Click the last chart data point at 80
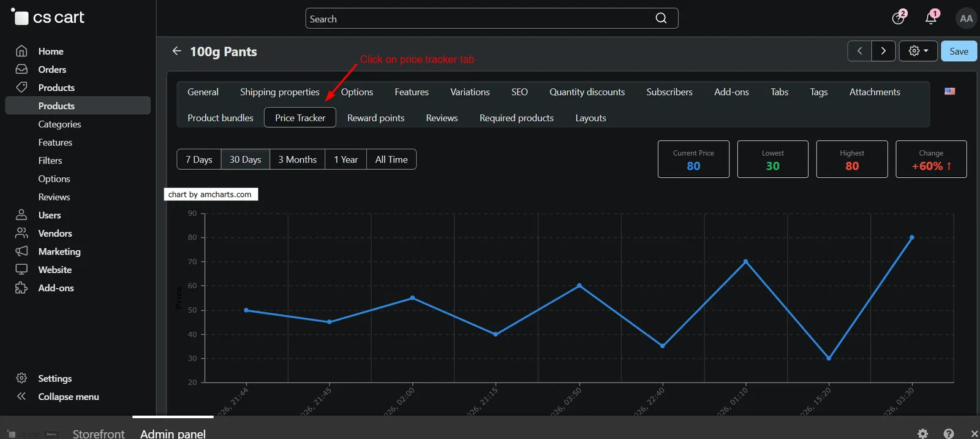Image resolution: width=980 pixels, height=439 pixels. pyautogui.click(x=912, y=237)
